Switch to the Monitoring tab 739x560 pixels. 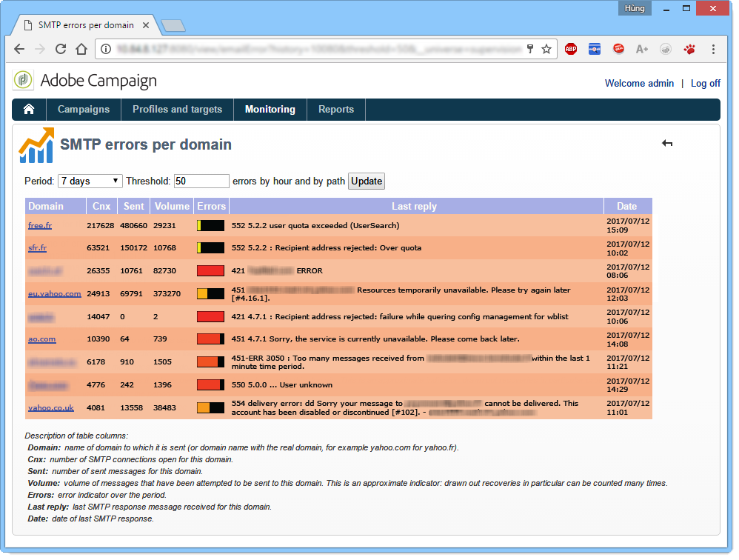click(x=270, y=110)
